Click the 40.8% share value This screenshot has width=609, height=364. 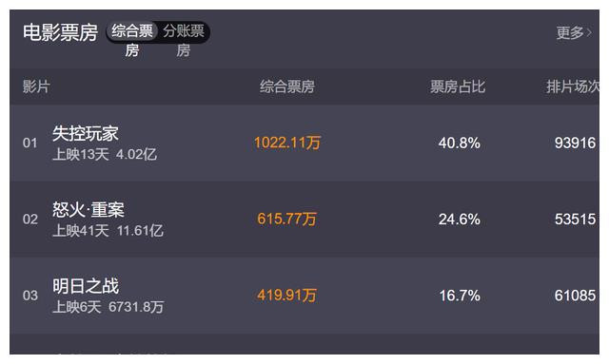[459, 144]
